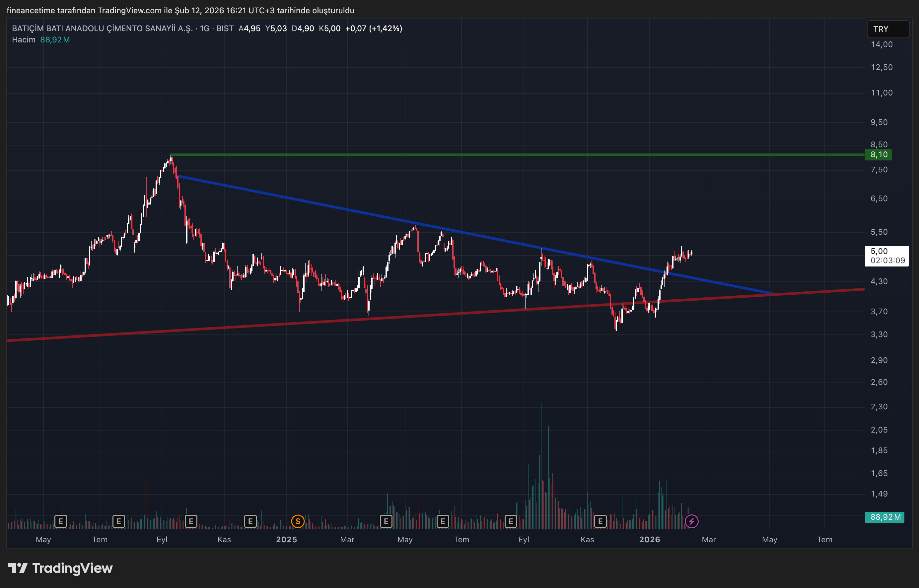Click the E marker just before May 2025
The image size is (919, 588).
coord(386,521)
